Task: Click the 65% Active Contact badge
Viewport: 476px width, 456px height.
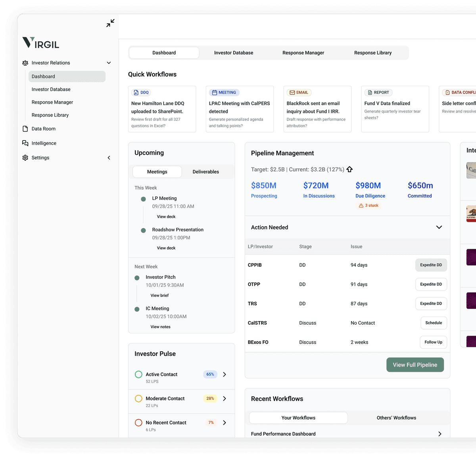Action: 210,374
